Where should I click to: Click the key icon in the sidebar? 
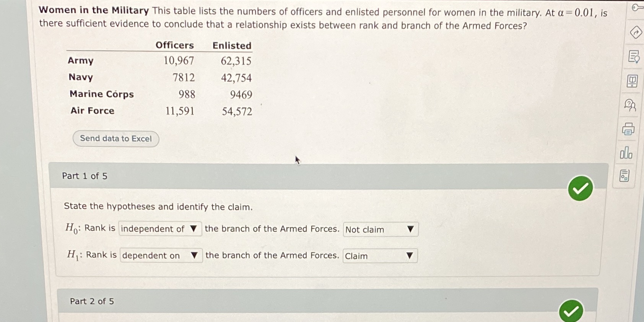(637, 8)
